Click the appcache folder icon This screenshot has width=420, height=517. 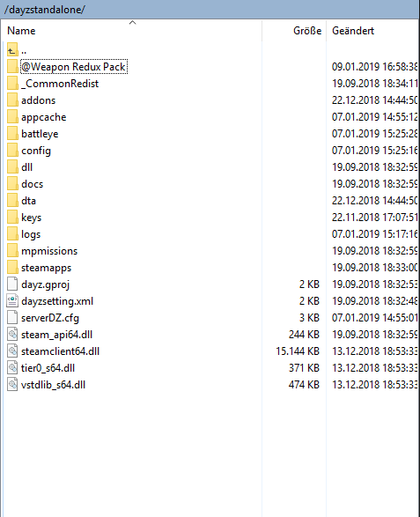(12, 117)
